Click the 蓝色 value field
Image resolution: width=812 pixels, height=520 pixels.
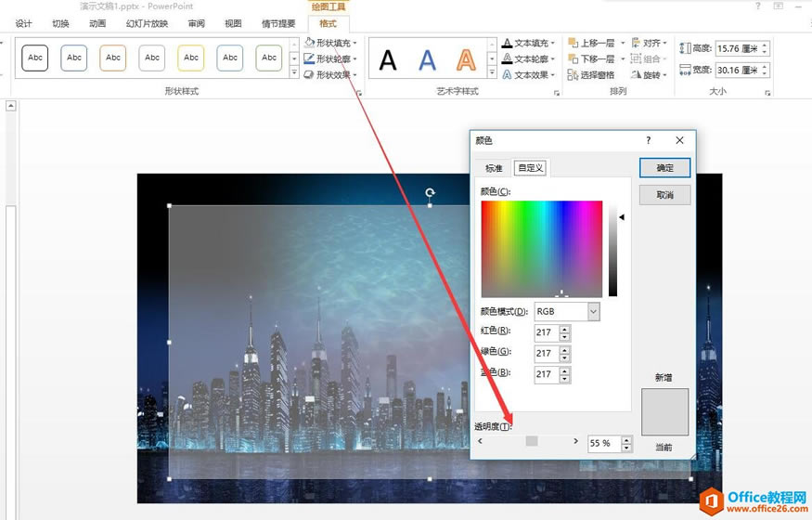547,374
